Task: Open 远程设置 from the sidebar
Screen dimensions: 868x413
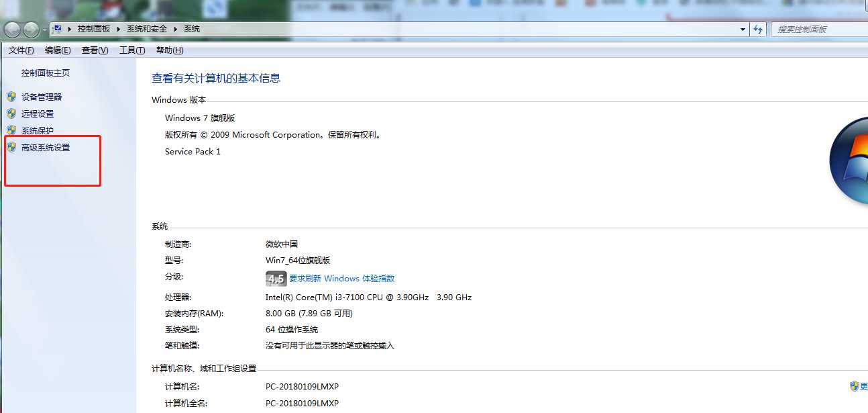Action: click(38, 114)
